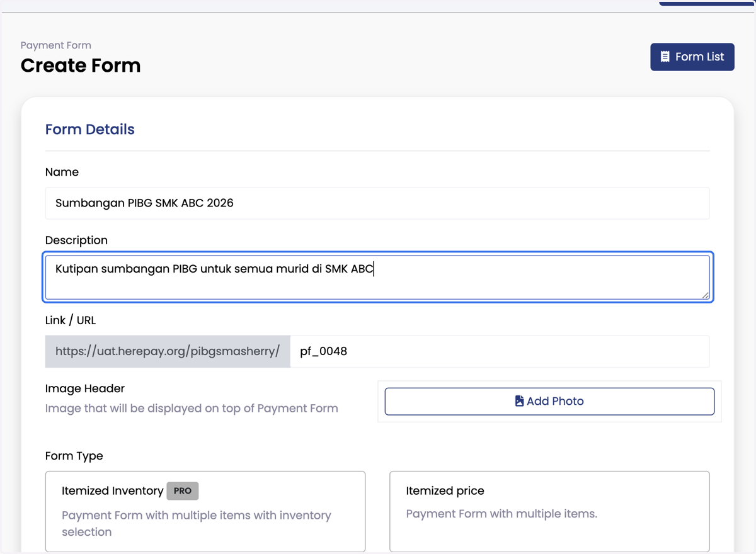The width and height of the screenshot is (756, 554).
Task: Click the PRO badge on Itemized Inventory
Action: tap(183, 490)
